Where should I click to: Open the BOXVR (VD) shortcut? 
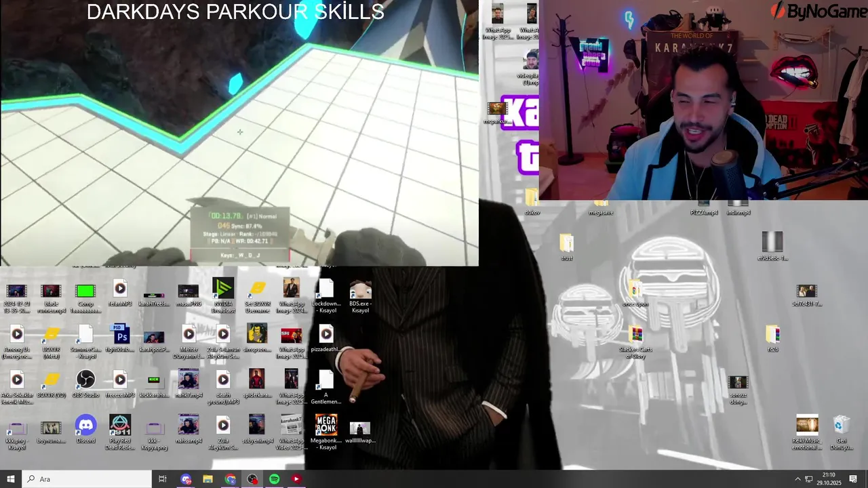coord(52,380)
